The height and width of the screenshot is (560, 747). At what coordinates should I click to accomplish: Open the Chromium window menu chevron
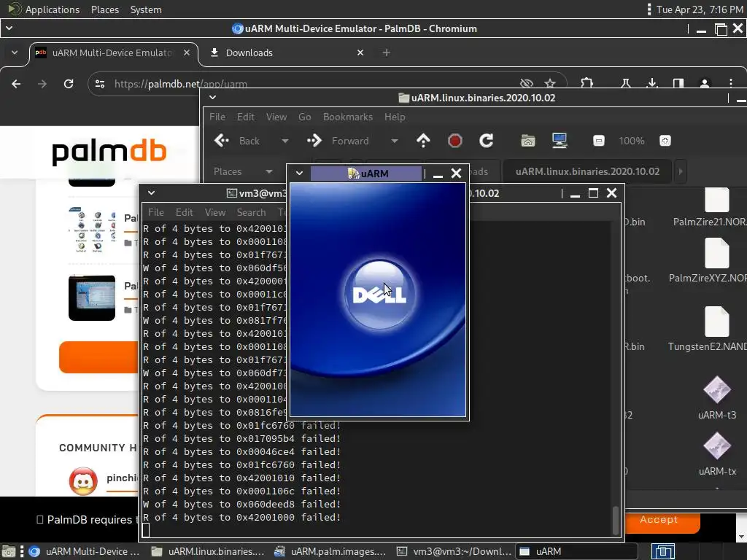click(9, 28)
